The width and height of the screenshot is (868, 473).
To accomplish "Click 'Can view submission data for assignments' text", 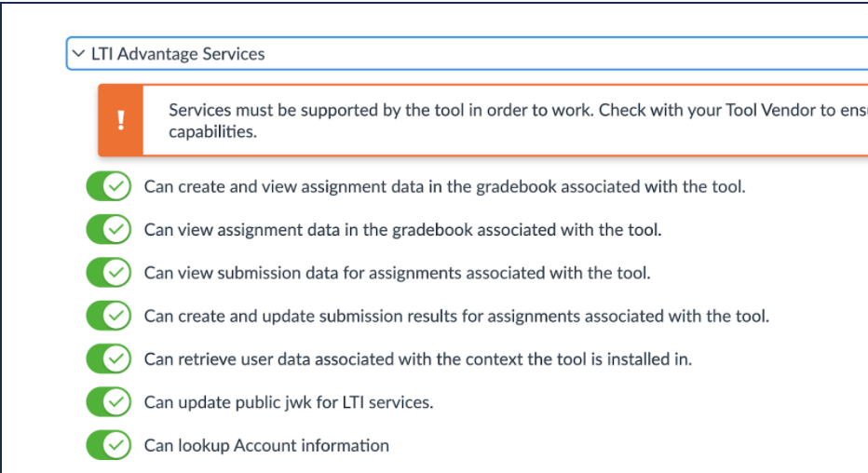I will (397, 273).
